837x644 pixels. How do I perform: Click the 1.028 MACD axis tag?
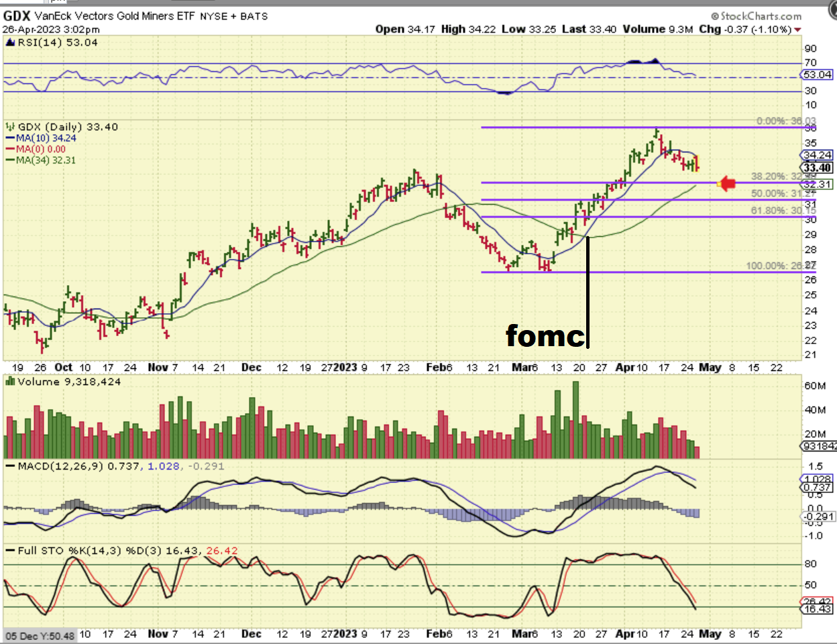click(x=818, y=479)
